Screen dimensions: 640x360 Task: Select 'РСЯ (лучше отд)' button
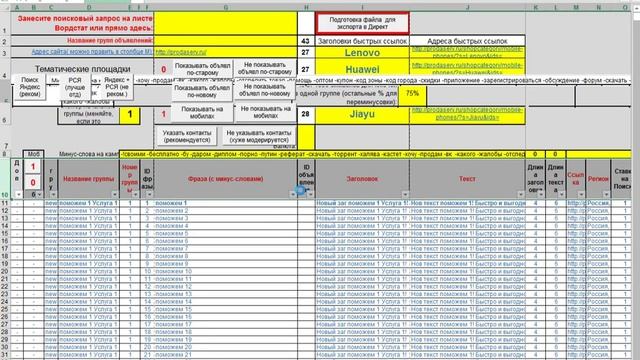75,87
